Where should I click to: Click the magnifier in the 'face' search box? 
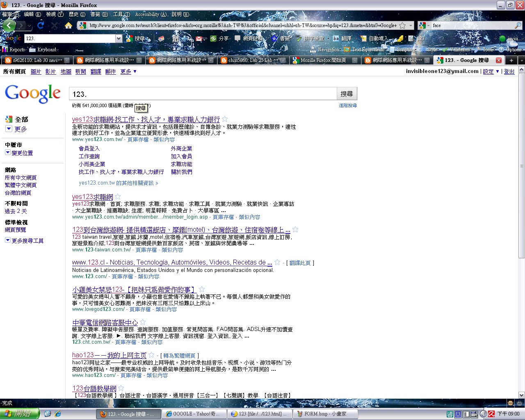518,25
